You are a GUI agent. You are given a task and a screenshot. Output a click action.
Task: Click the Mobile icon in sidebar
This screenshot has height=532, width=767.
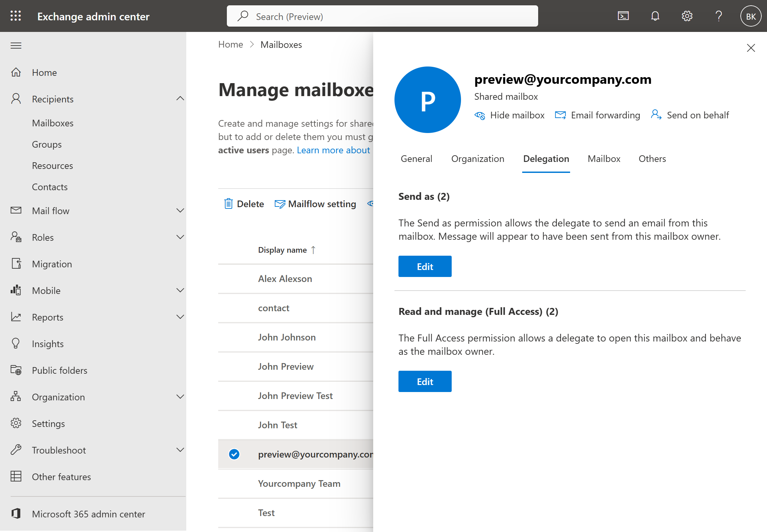(x=16, y=290)
